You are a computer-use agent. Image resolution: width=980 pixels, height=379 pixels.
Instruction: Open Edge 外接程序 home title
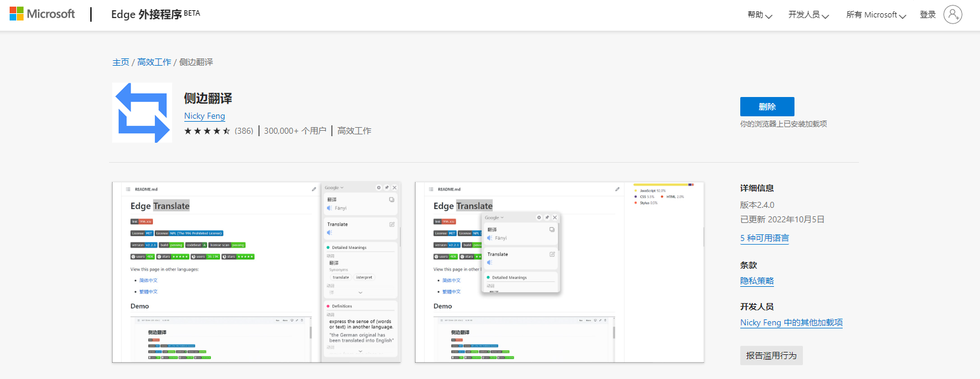pos(146,14)
